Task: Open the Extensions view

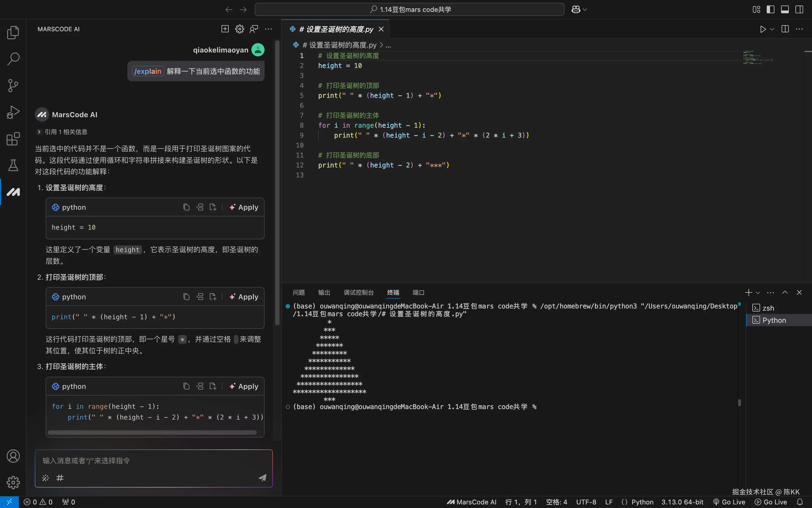Action: click(x=13, y=139)
